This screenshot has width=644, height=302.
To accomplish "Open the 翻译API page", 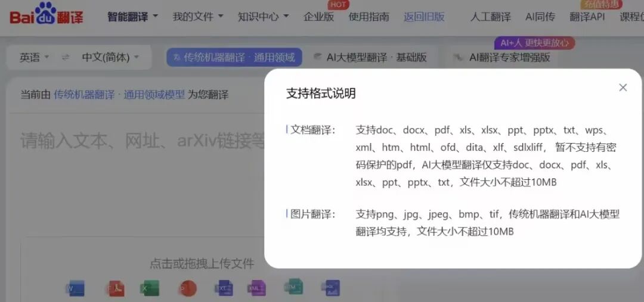I will [587, 17].
